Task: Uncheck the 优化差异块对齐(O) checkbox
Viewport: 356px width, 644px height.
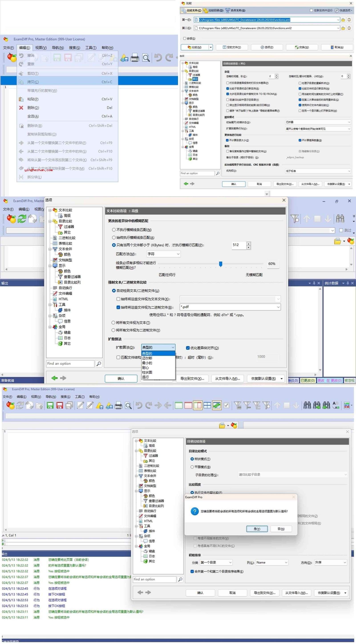Action: click(x=188, y=348)
